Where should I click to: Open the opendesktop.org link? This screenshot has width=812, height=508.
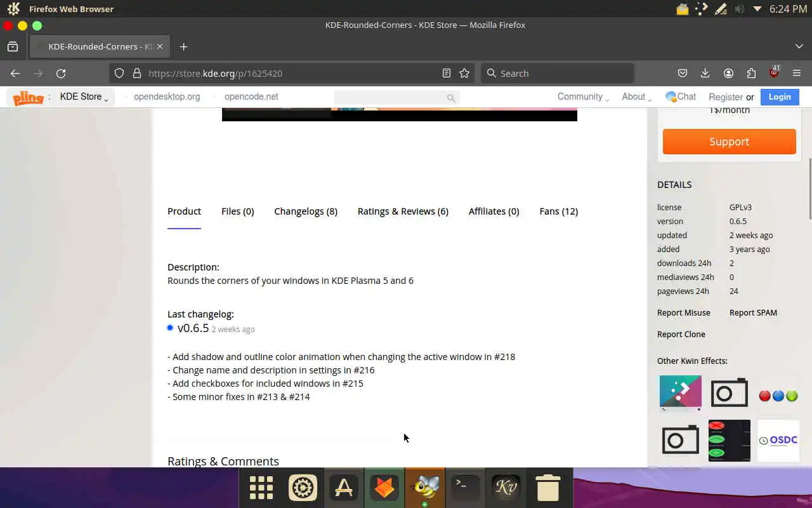tap(167, 97)
